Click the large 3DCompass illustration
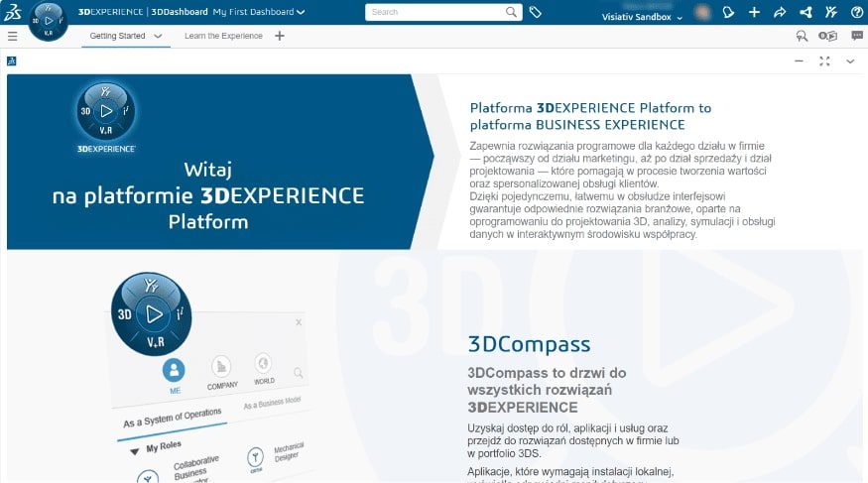The height and width of the screenshot is (483, 868). pos(151,314)
